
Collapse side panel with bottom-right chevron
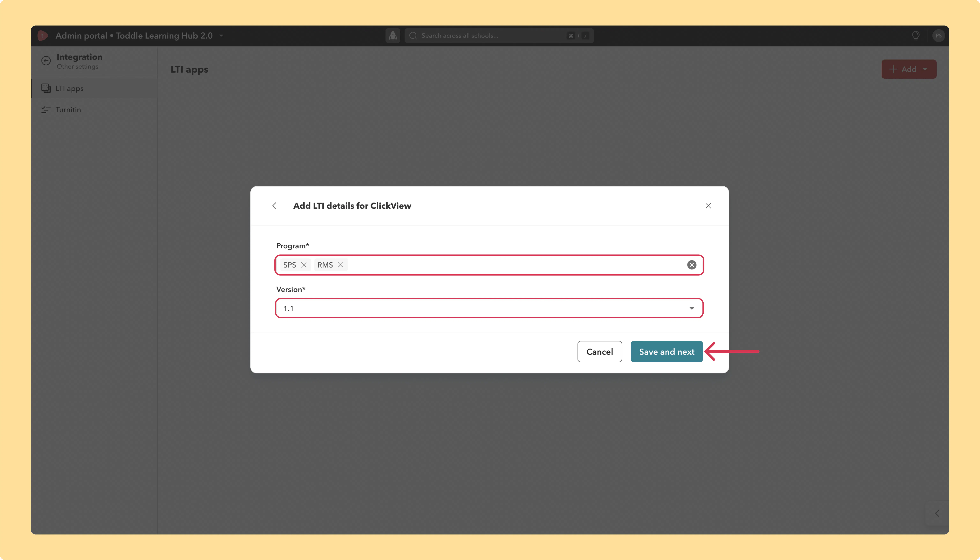pyautogui.click(x=937, y=513)
